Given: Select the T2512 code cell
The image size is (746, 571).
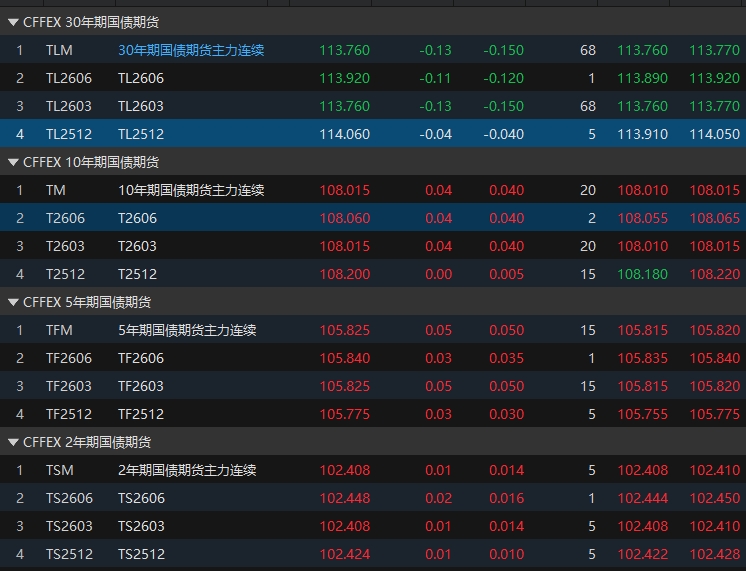Looking at the screenshot, I should 65,274.
